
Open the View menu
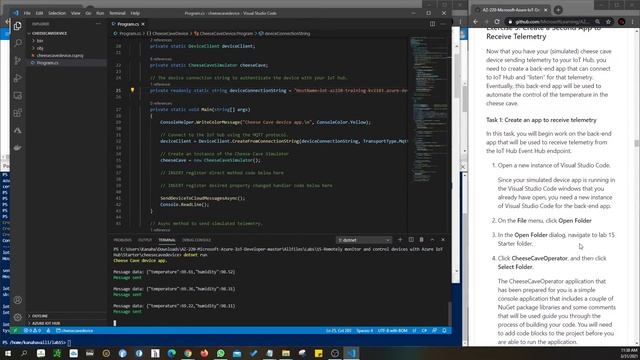76,13
